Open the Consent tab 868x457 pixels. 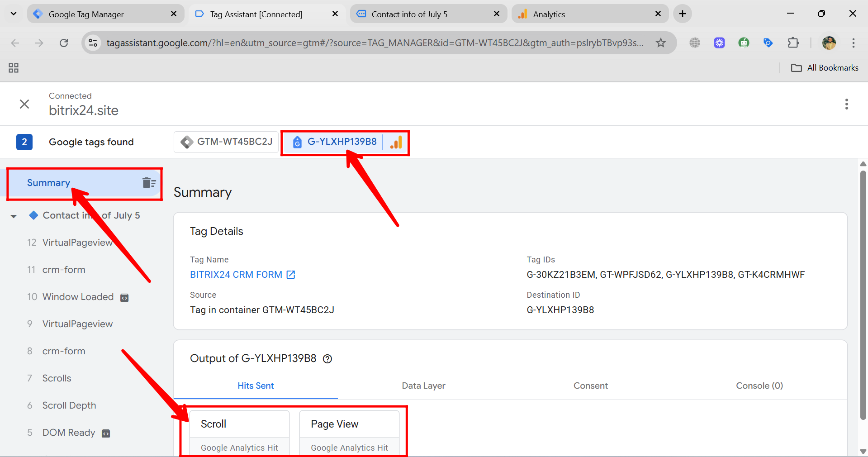click(590, 386)
